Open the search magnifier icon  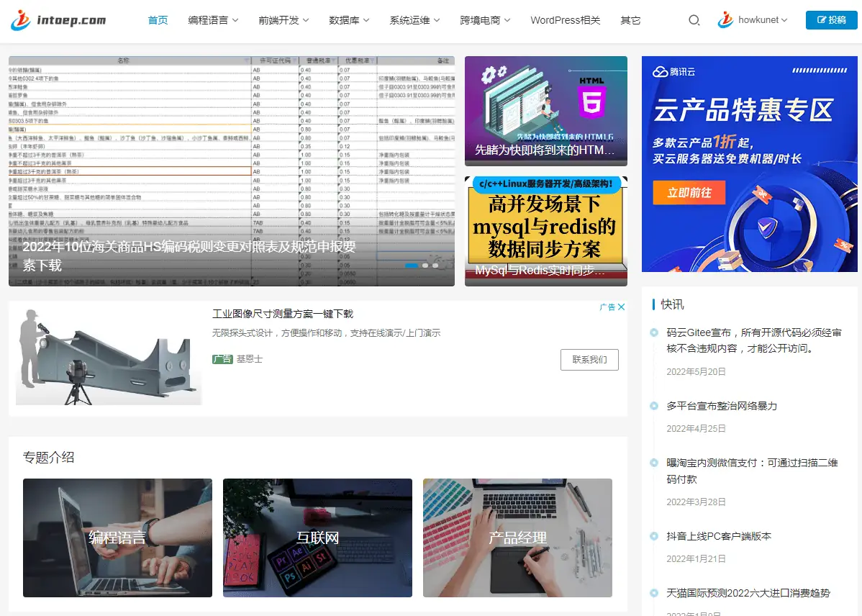pos(693,20)
